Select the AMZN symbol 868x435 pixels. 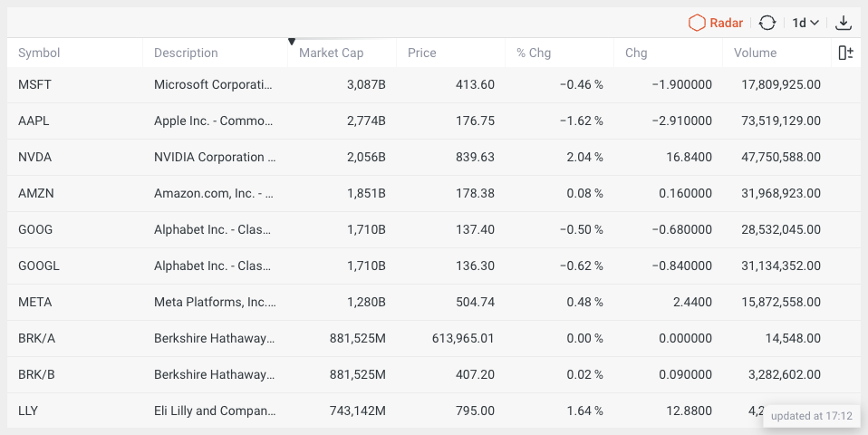point(36,193)
